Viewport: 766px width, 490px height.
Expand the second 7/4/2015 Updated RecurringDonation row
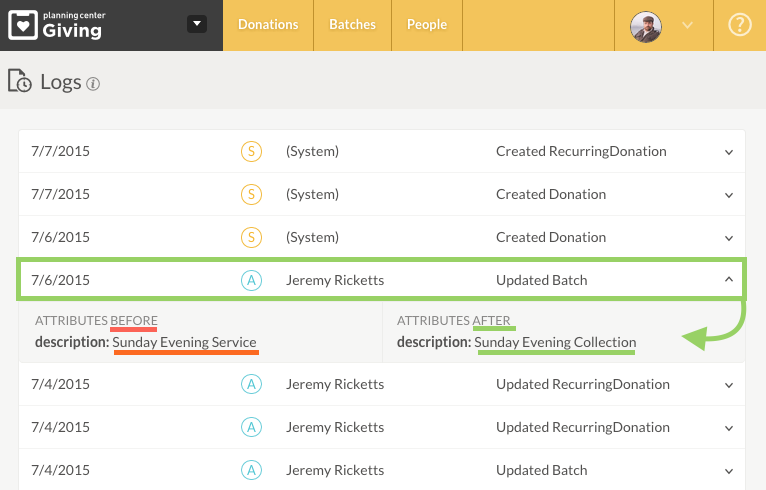[728, 428]
